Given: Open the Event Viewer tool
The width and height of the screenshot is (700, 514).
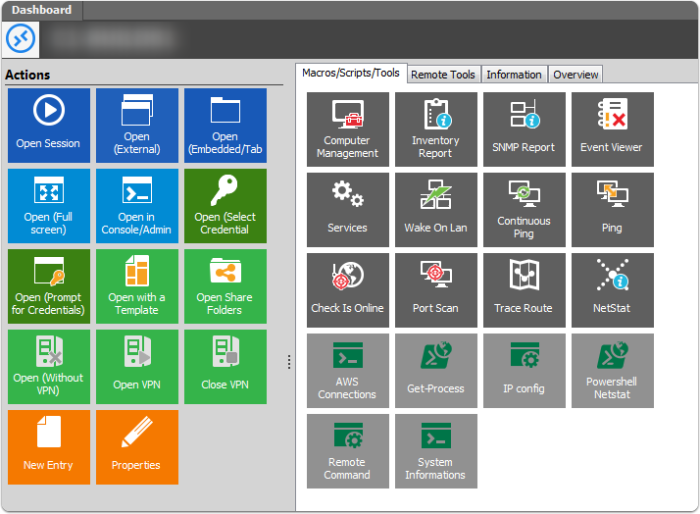Looking at the screenshot, I should point(611,129).
